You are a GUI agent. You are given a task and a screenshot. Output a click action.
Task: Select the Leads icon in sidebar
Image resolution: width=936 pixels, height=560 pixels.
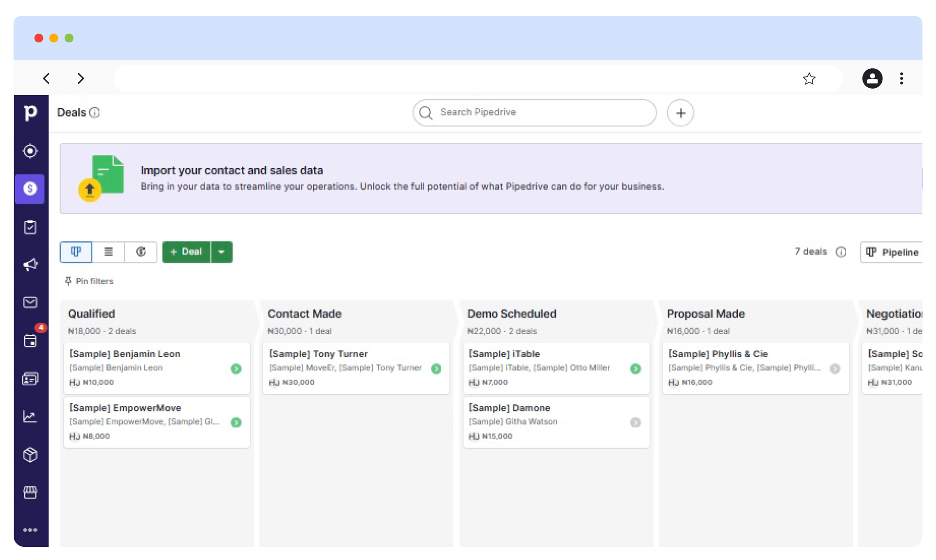[30, 151]
